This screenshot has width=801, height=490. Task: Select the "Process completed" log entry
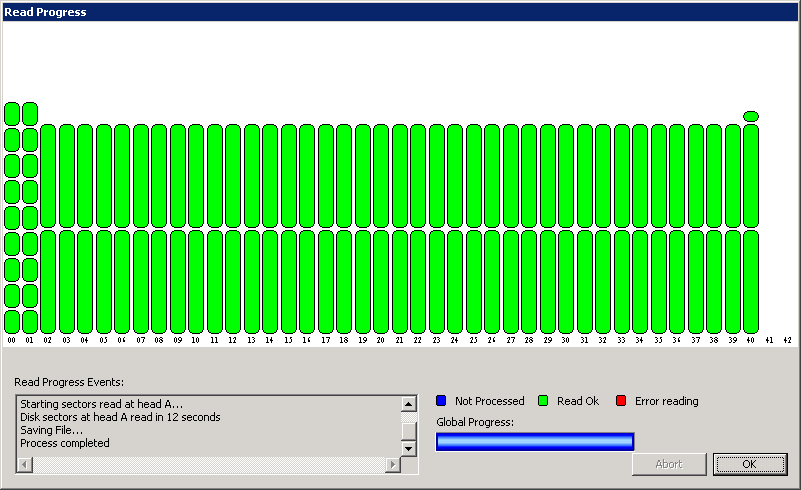[x=65, y=443]
